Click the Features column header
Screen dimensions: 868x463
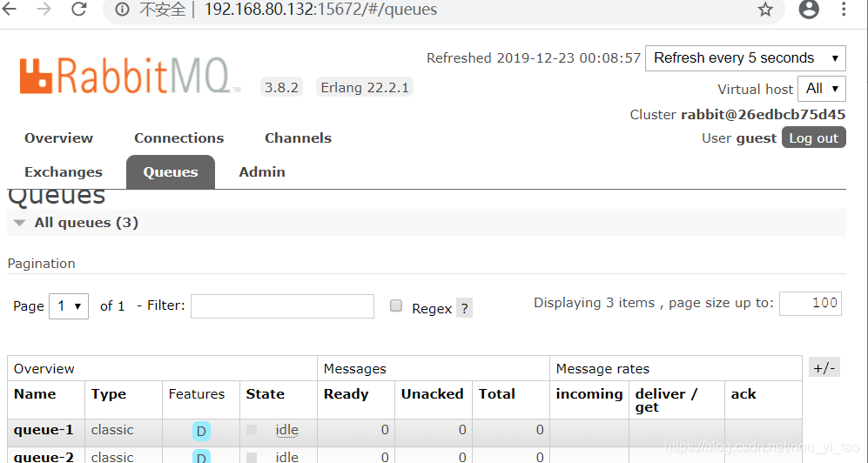(x=197, y=394)
